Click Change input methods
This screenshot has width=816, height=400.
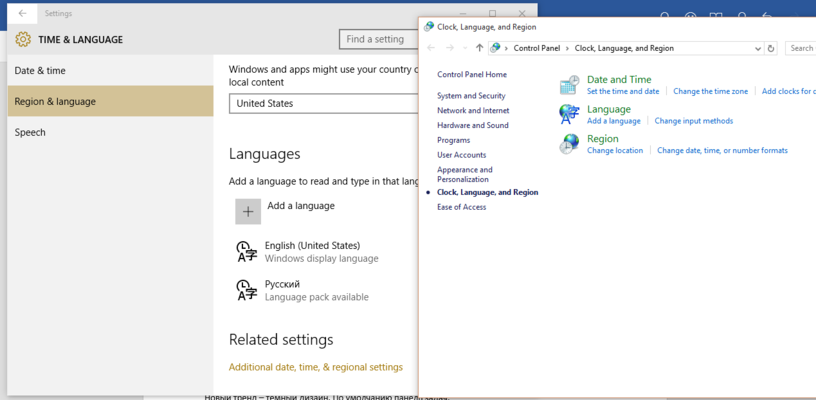click(694, 121)
